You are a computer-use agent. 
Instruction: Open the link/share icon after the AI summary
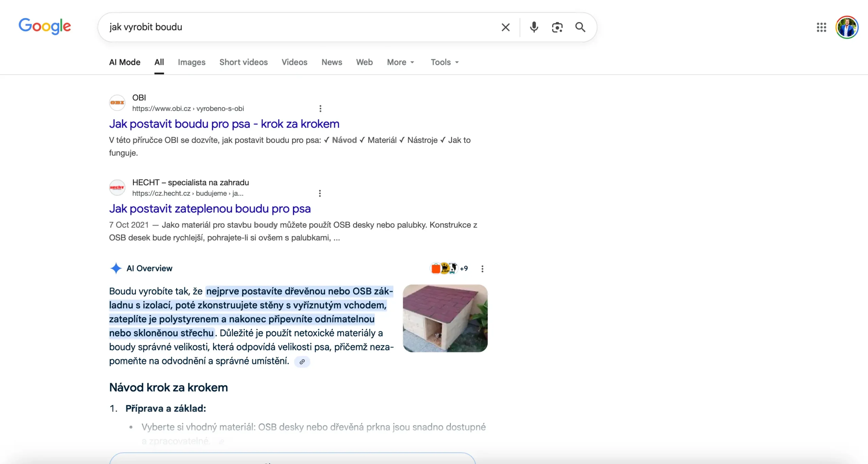pos(302,362)
